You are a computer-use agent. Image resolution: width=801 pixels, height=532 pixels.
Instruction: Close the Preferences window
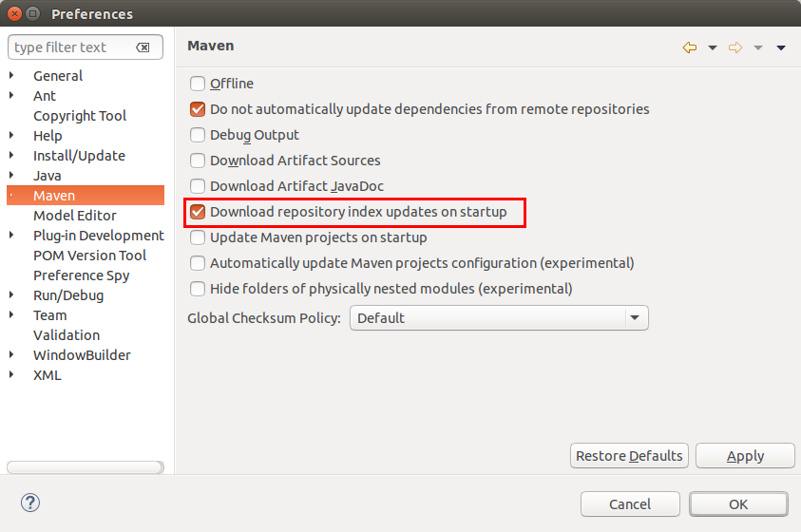[15, 14]
